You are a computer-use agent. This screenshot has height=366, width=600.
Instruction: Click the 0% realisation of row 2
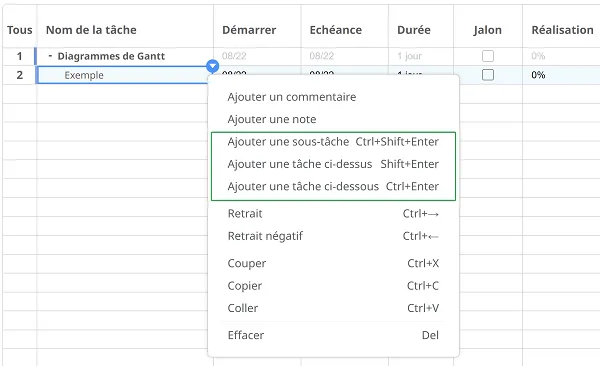click(x=538, y=75)
